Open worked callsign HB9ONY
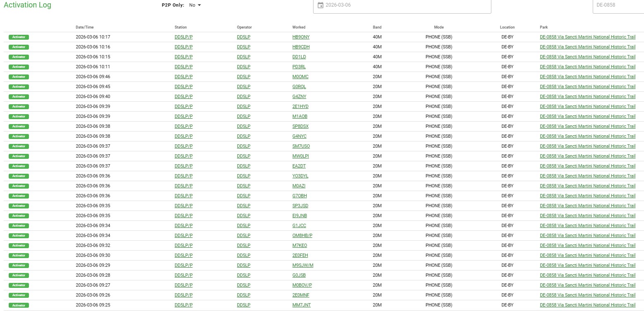This screenshot has width=644, height=316. coord(301,37)
